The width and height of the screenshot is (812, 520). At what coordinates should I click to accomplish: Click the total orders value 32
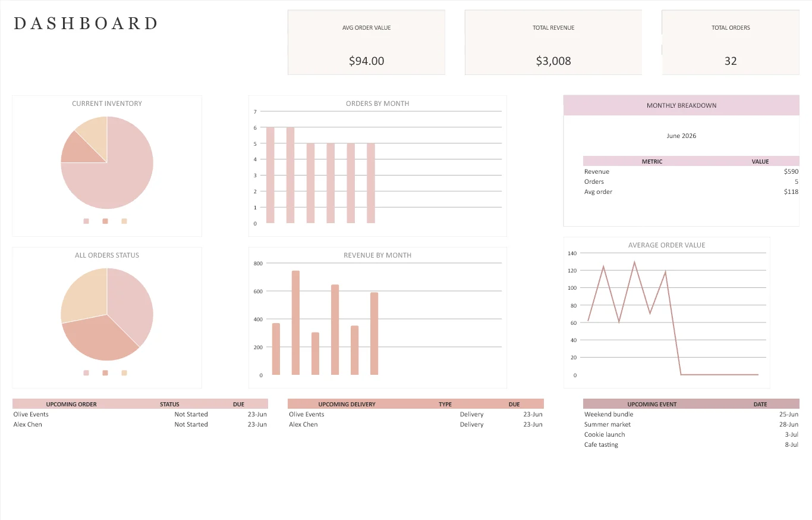click(x=731, y=61)
